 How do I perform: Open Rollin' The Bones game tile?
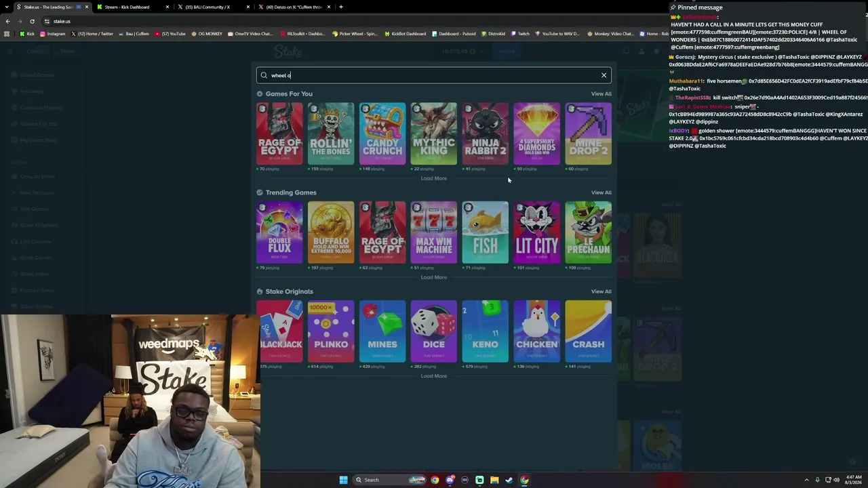click(331, 134)
